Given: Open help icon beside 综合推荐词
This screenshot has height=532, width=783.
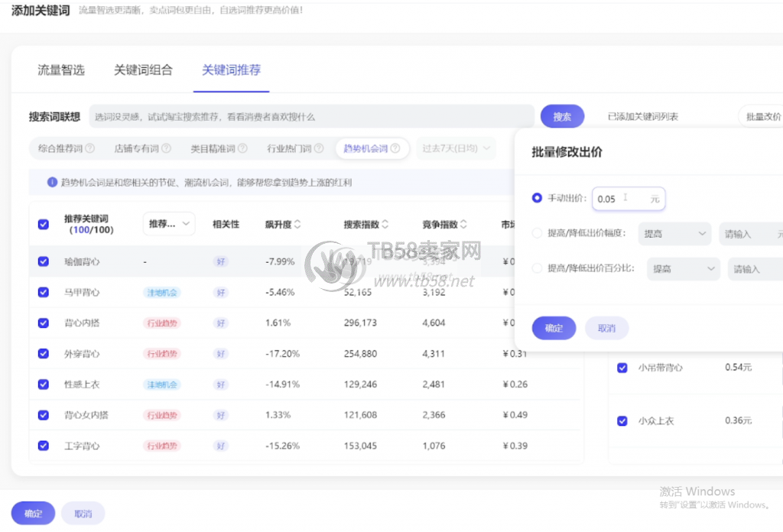Looking at the screenshot, I should pos(90,148).
